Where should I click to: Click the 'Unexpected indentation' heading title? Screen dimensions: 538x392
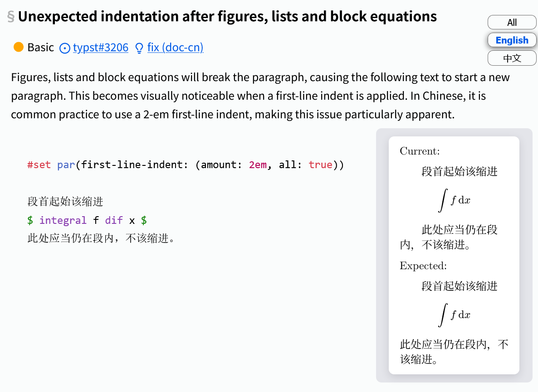227,17
